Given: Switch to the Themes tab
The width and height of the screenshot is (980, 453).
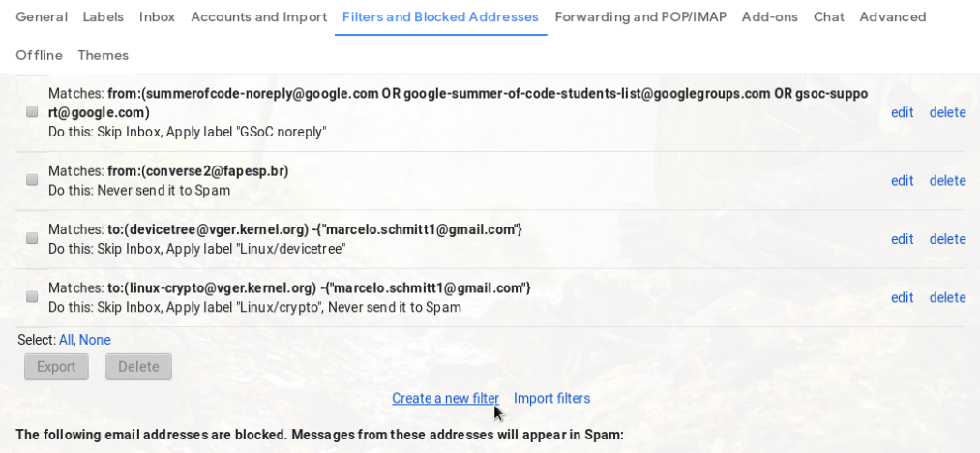Looking at the screenshot, I should coord(104,55).
